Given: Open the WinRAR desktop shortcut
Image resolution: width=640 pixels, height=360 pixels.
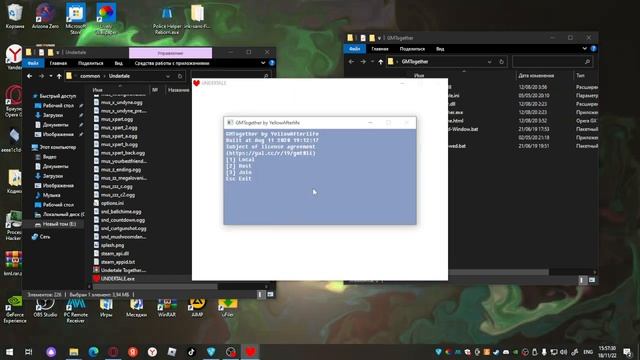Looking at the screenshot, I should [167, 308].
